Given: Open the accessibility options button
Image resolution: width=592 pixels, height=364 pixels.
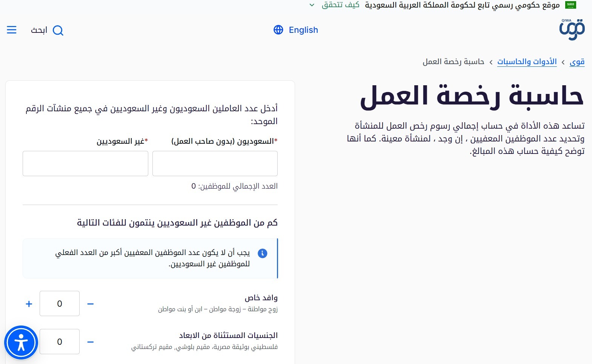Looking at the screenshot, I should 21,343.
